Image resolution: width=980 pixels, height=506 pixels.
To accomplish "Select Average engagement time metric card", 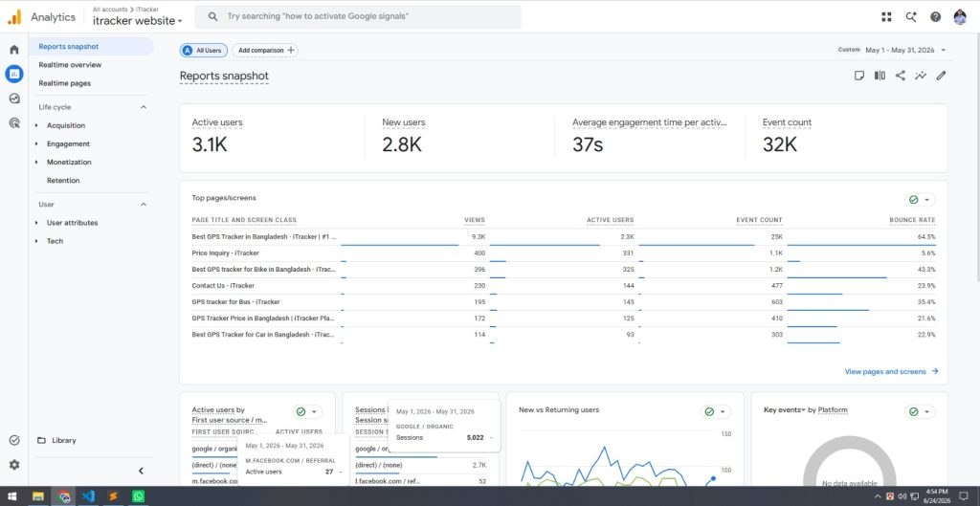I will coord(650,138).
